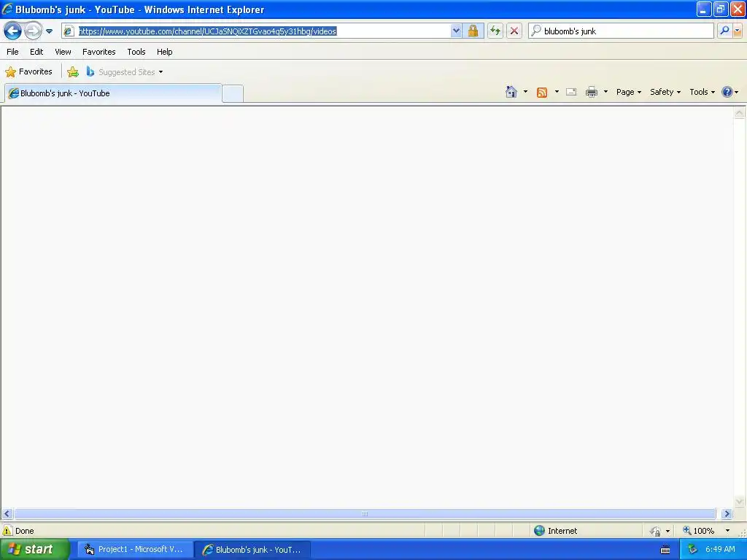
Task: Open the Favorites menu in menu bar
Action: pyautogui.click(x=99, y=52)
